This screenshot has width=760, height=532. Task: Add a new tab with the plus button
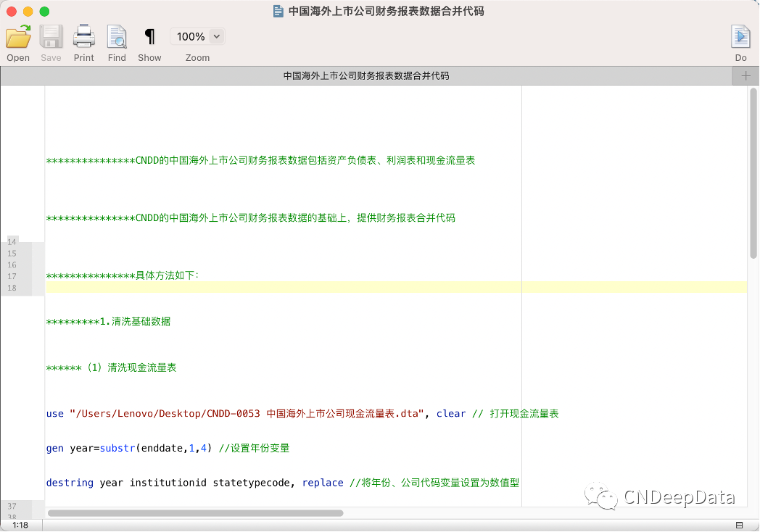click(745, 75)
